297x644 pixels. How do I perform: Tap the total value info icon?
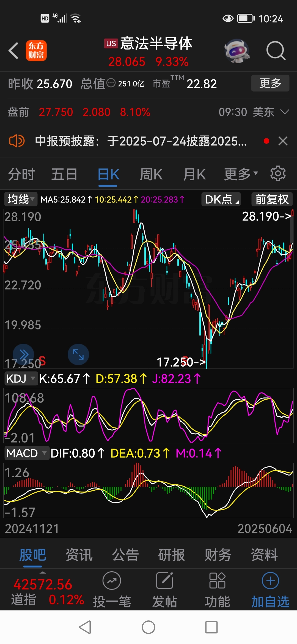coord(111,83)
